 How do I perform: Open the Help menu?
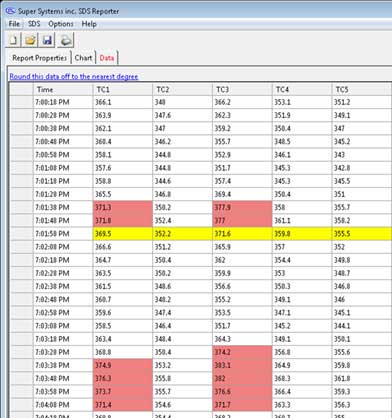89,24
